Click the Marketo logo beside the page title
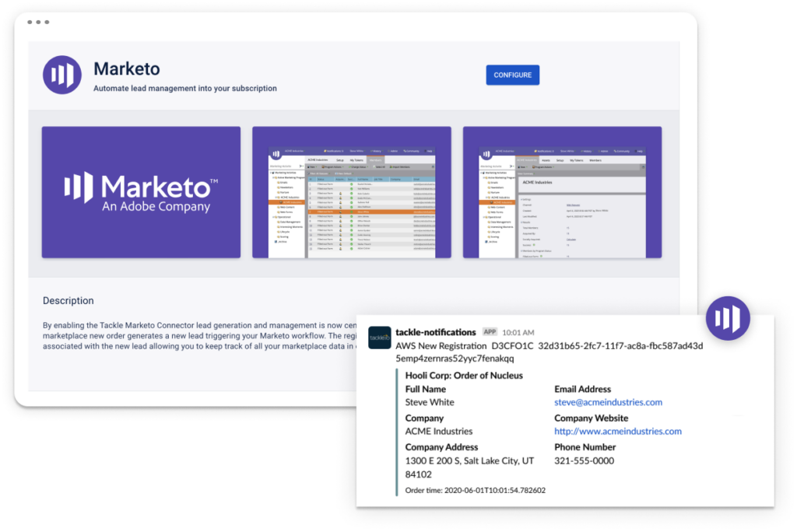 tap(62, 75)
